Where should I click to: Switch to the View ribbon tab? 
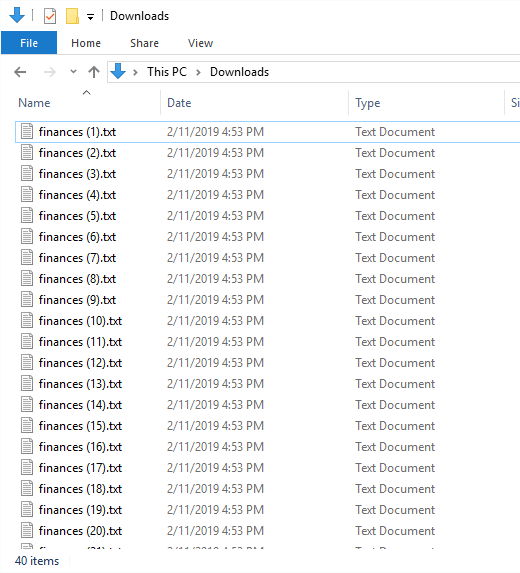click(x=200, y=43)
